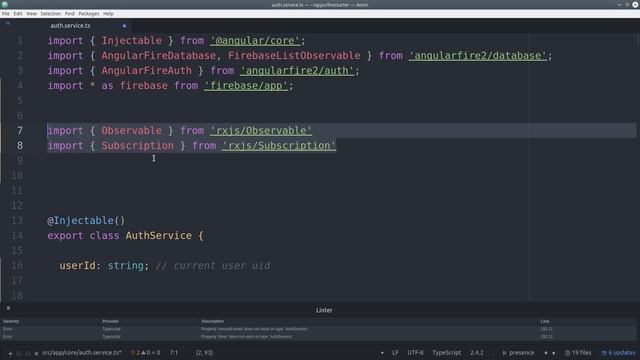640x360 pixels.
Task: Click the Linter panel title
Action: (324, 310)
